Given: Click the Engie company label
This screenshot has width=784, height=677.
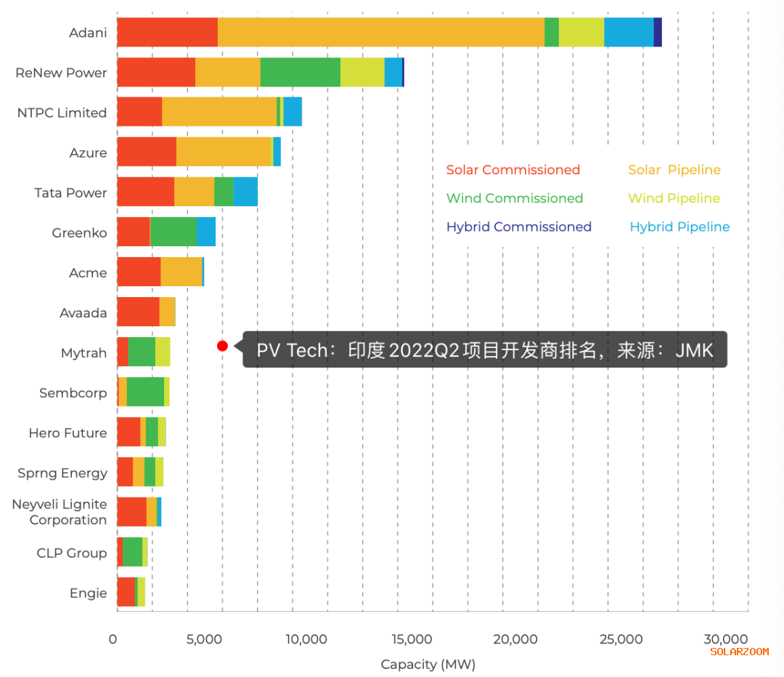Looking at the screenshot, I should 88,593.
